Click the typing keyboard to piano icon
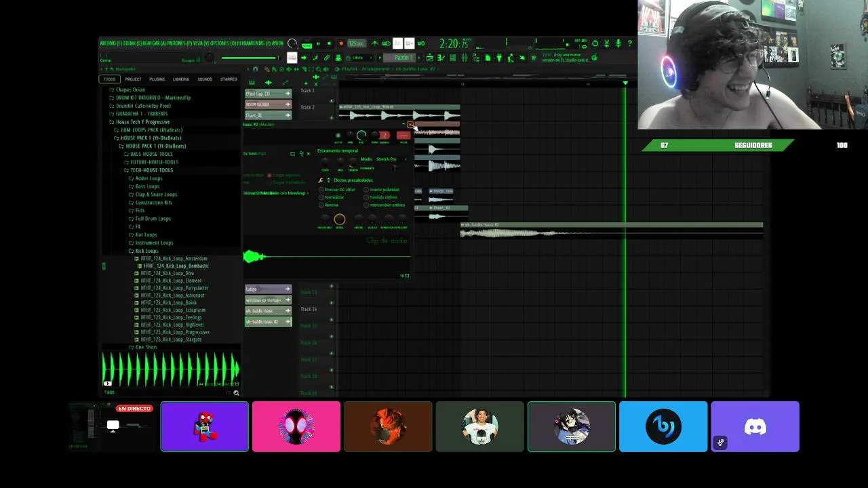Screen dimensions: 868x488 point(292,58)
